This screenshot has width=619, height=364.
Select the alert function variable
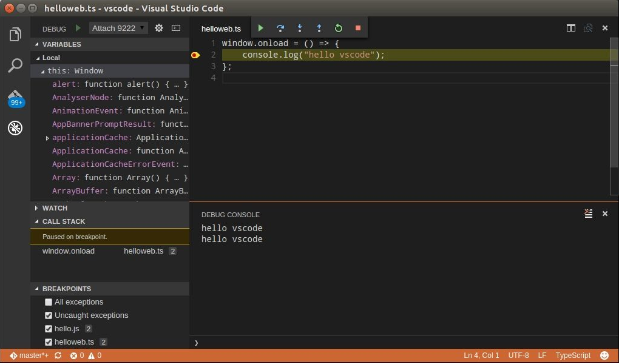click(x=110, y=84)
